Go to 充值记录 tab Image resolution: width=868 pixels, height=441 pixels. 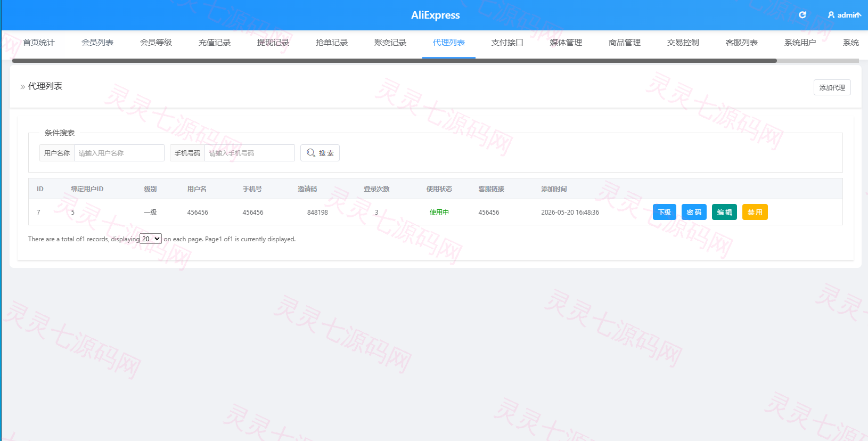[215, 43]
